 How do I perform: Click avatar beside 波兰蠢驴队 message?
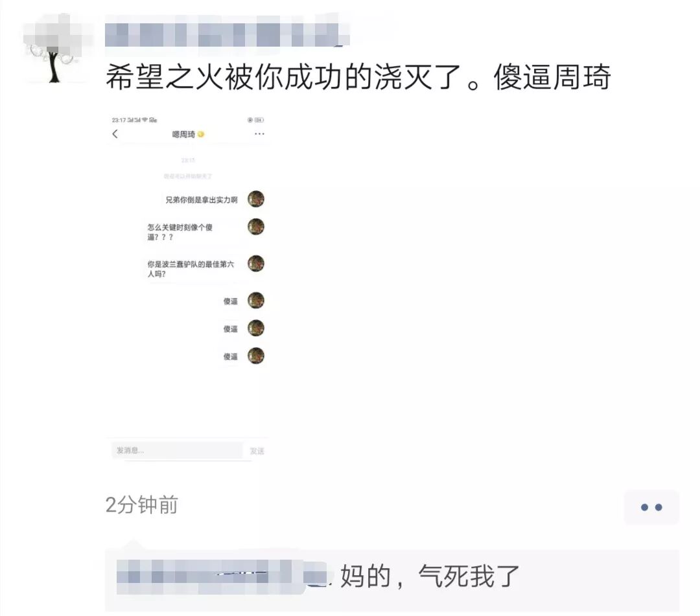[x=256, y=264]
